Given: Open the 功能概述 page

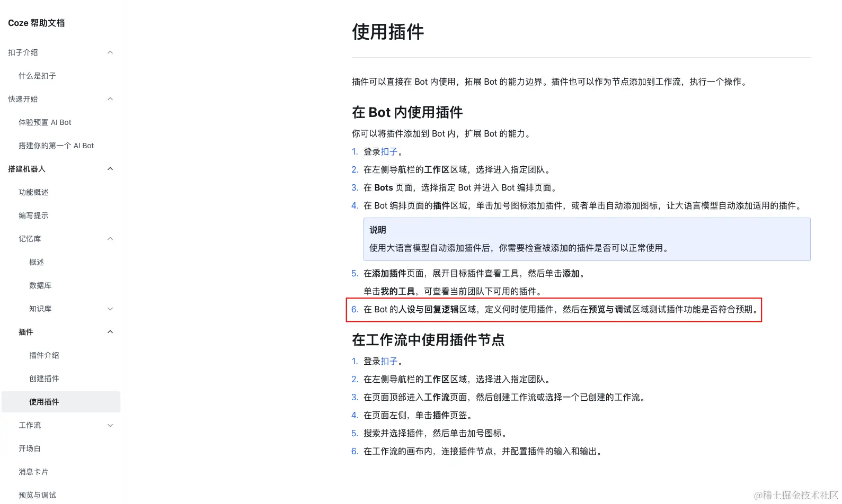Looking at the screenshot, I should pyautogui.click(x=33, y=192).
